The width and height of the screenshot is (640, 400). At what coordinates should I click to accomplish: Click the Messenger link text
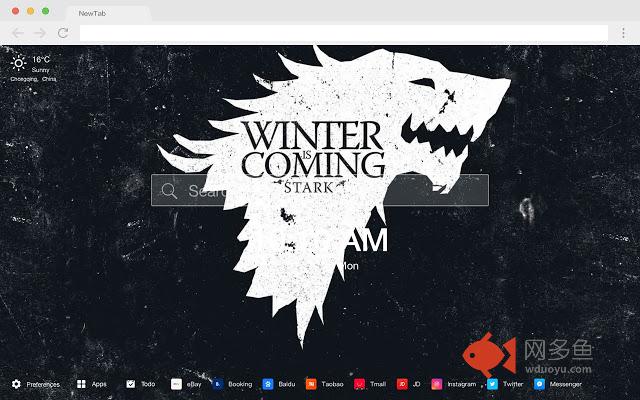(x=565, y=384)
